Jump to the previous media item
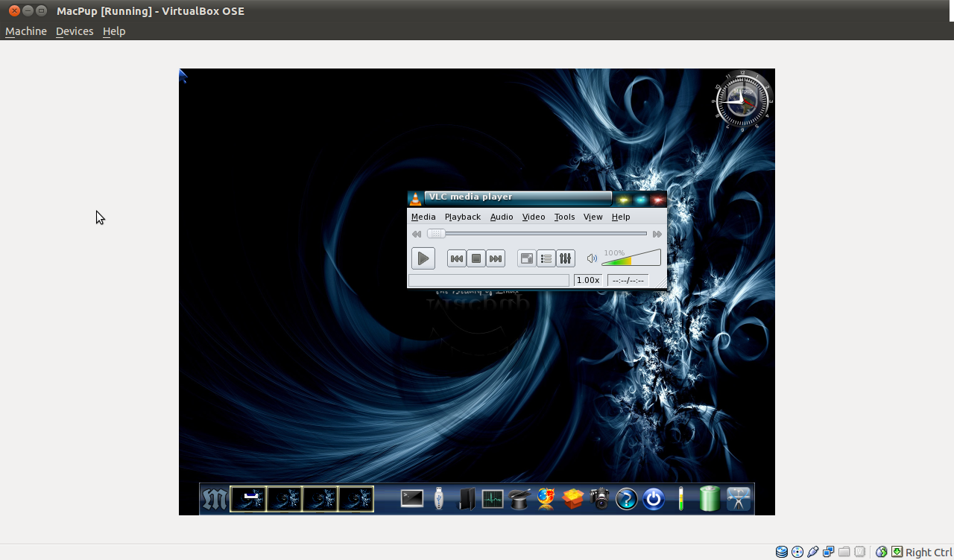Screen dimensions: 954x560 [456, 258]
